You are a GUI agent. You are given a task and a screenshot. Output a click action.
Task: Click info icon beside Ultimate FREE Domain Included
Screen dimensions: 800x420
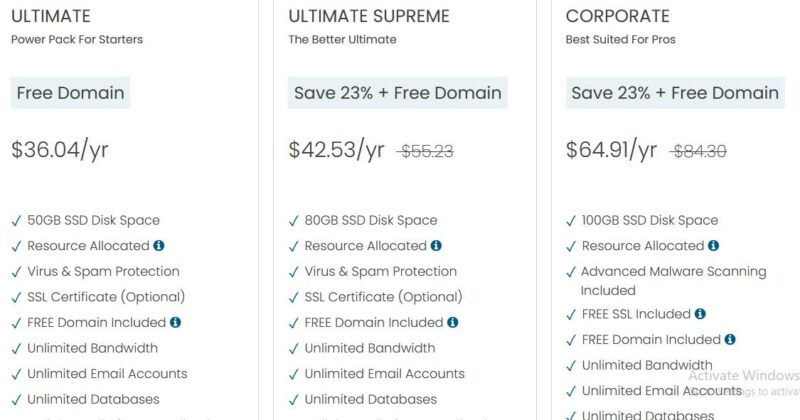(175, 322)
